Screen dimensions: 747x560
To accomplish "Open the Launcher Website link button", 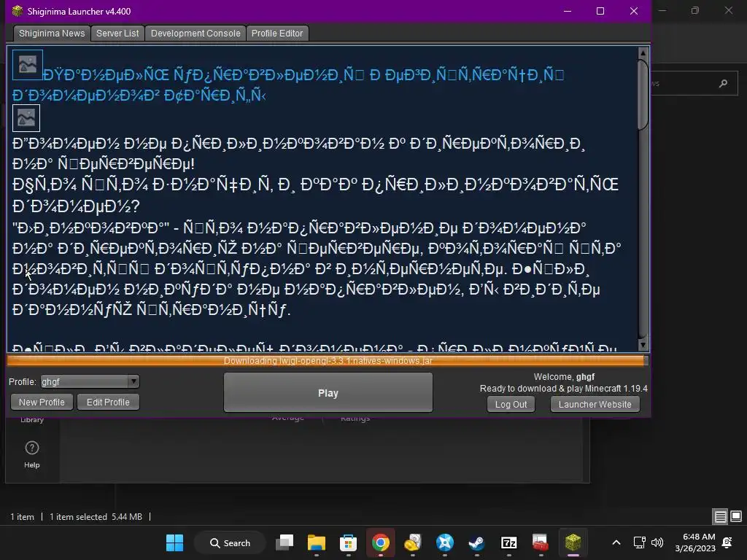I will pyautogui.click(x=595, y=404).
